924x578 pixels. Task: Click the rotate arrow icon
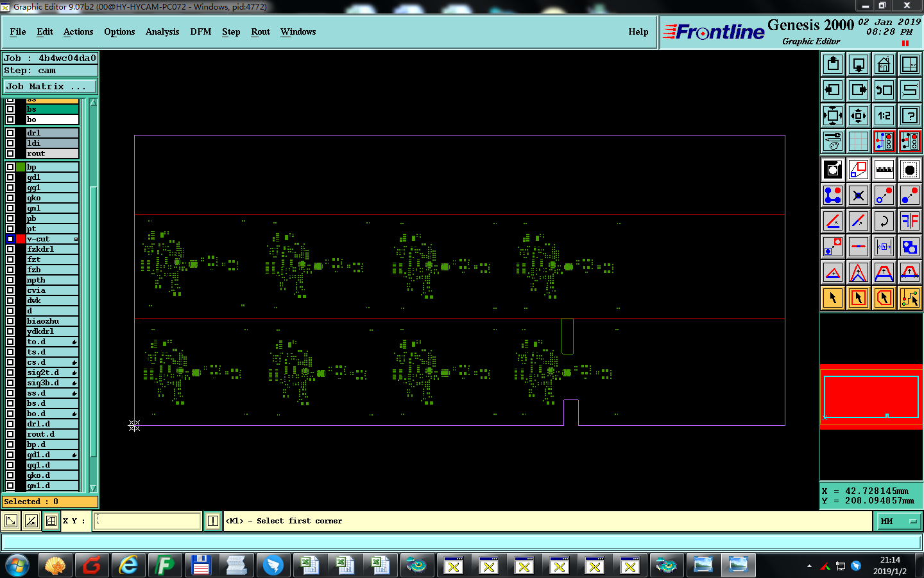tap(884, 221)
